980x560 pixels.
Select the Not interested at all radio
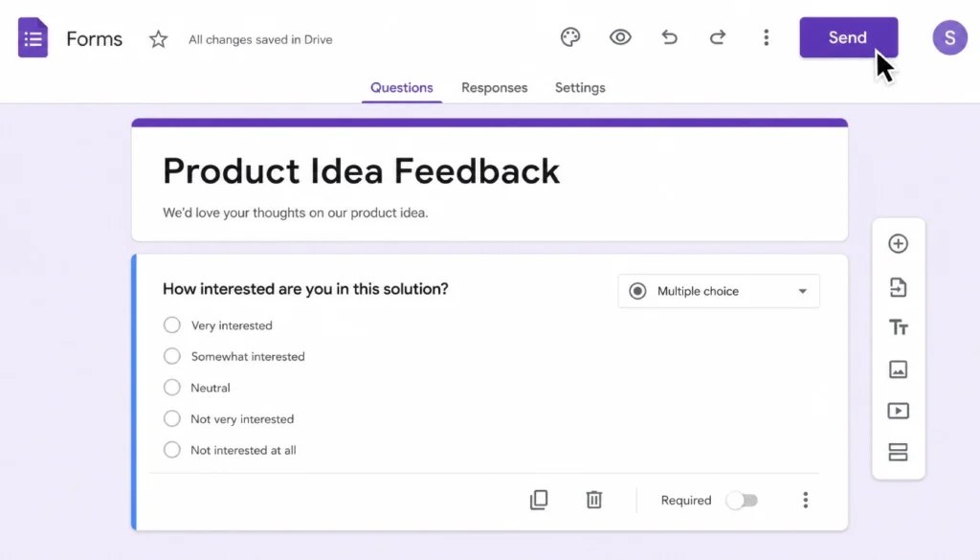pos(172,450)
